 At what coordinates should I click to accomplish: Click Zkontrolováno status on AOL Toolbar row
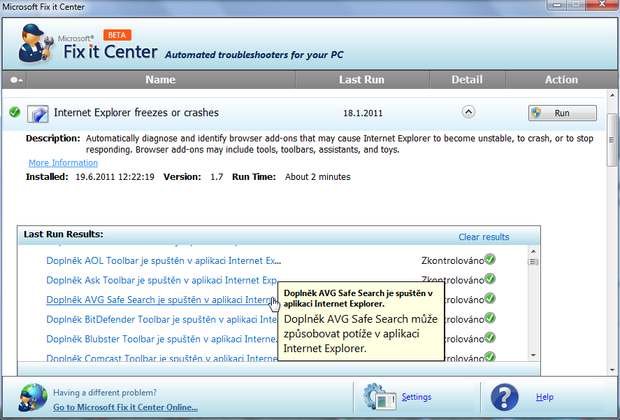pyautogui.click(x=452, y=261)
